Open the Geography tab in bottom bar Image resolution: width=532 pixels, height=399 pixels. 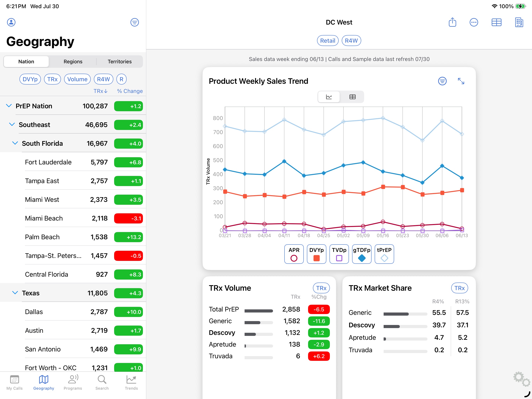coord(44,383)
